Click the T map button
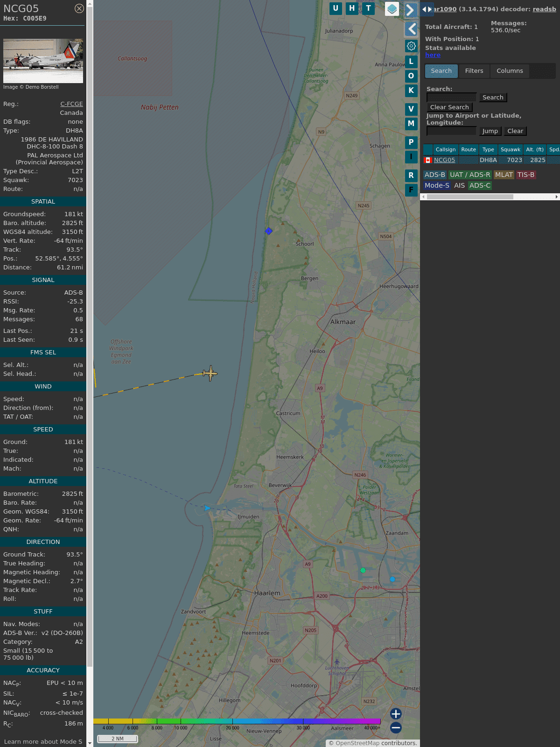Screen dimensions: 560x747 click(x=369, y=8)
